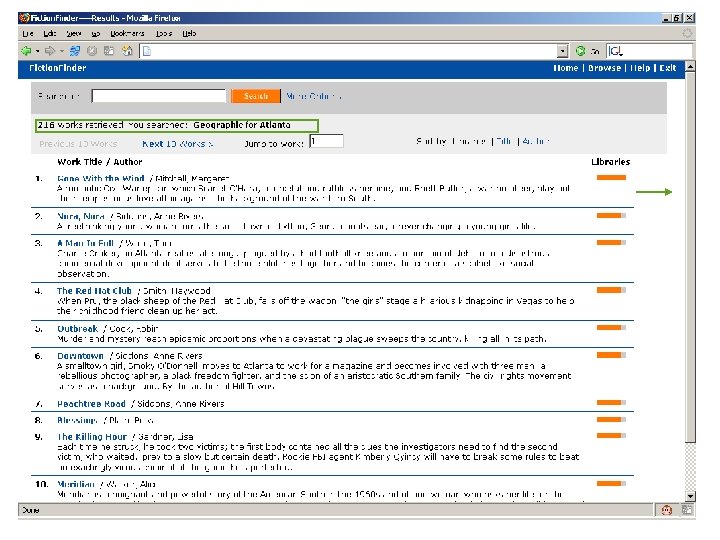Open the Downtown title link
The image size is (720, 540).
pyautogui.click(x=80, y=356)
